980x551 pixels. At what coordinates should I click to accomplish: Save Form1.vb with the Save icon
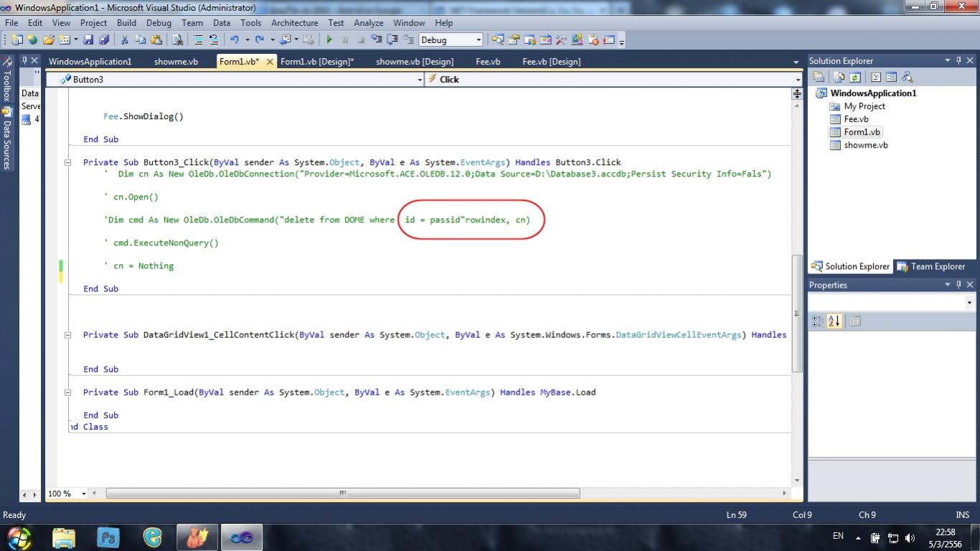[x=88, y=39]
